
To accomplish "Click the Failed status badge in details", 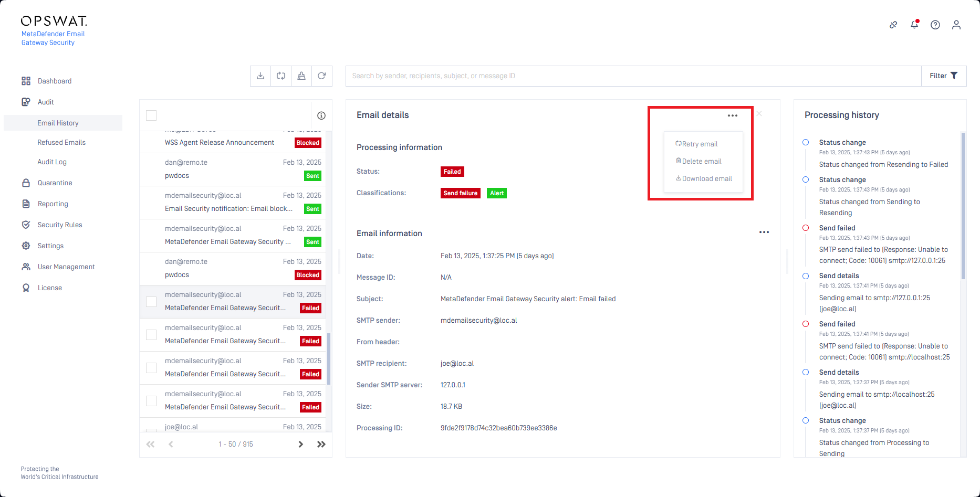I will [x=452, y=172].
